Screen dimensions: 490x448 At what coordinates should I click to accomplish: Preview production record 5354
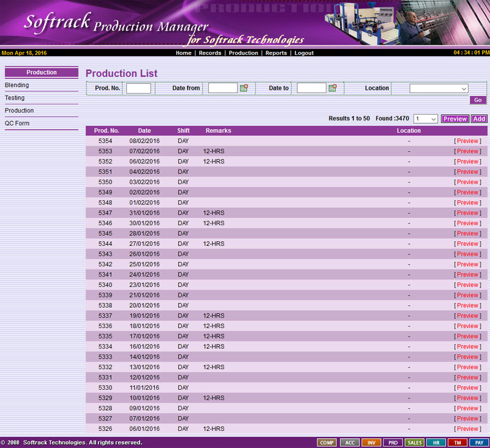(467, 141)
